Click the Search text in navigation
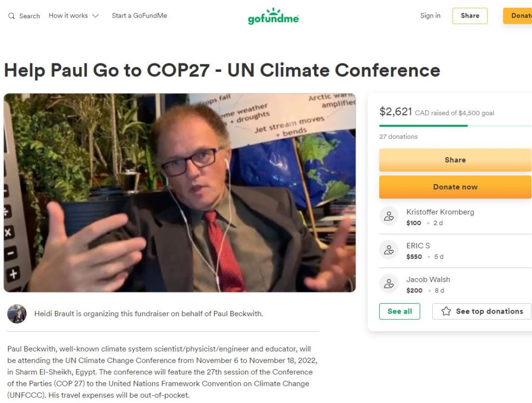 coord(30,16)
